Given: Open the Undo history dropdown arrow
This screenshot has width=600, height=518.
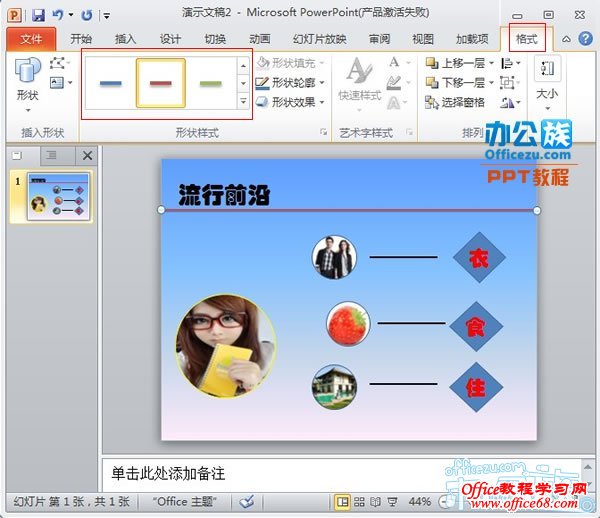Looking at the screenshot, I should pyautogui.click(x=71, y=15).
